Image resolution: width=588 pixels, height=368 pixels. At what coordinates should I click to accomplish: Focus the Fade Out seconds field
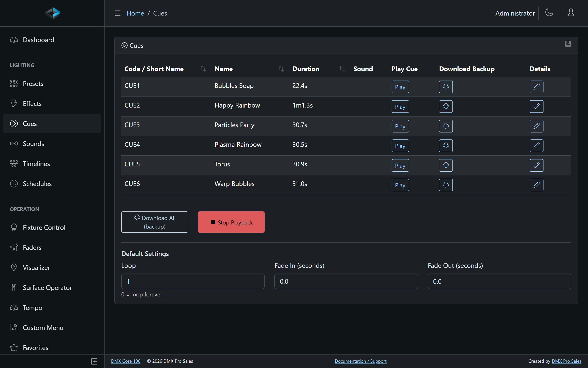pyautogui.click(x=499, y=281)
